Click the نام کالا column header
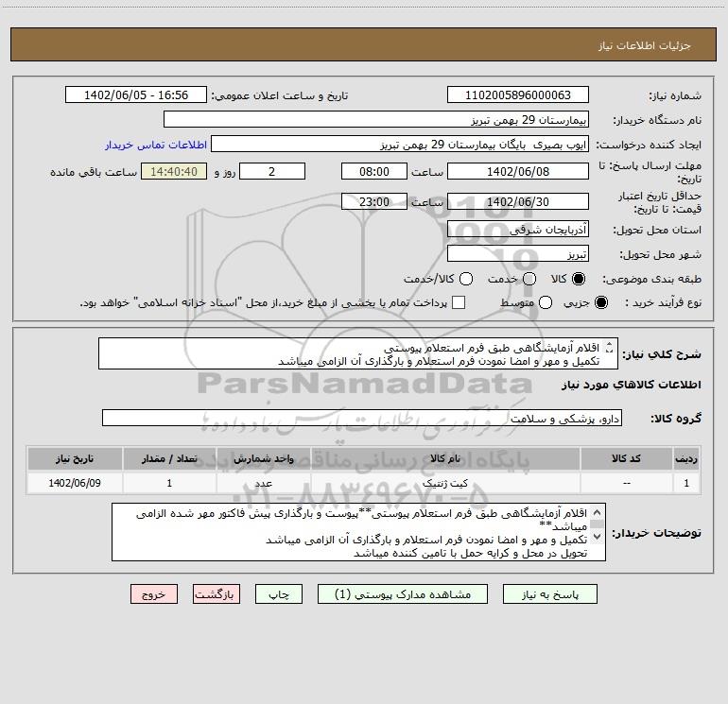This screenshot has width=728, height=704. tap(444, 458)
